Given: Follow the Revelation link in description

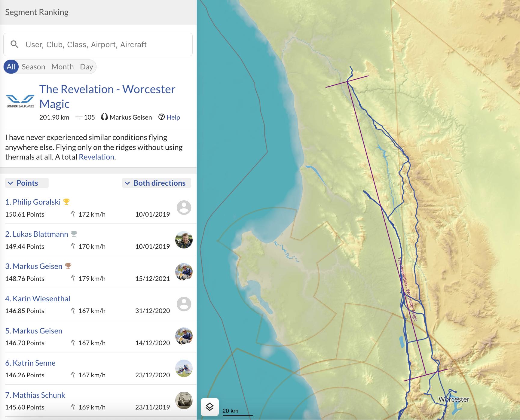Looking at the screenshot, I should tap(96, 157).
